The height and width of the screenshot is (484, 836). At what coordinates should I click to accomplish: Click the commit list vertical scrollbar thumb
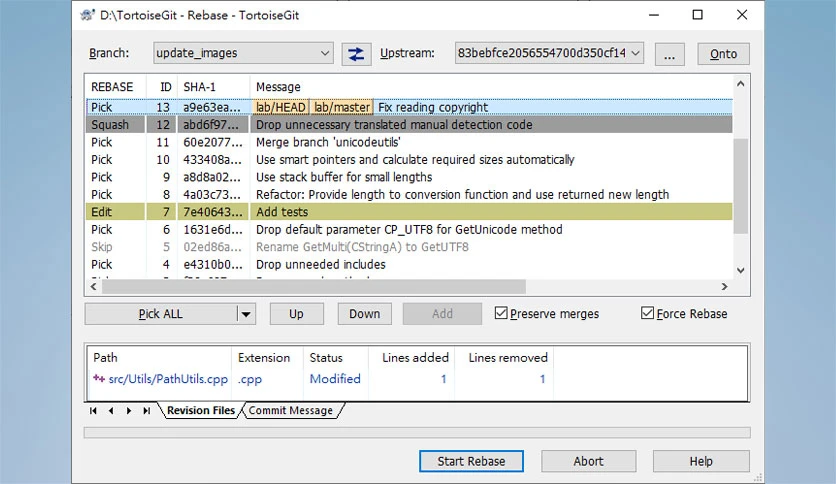click(x=741, y=185)
